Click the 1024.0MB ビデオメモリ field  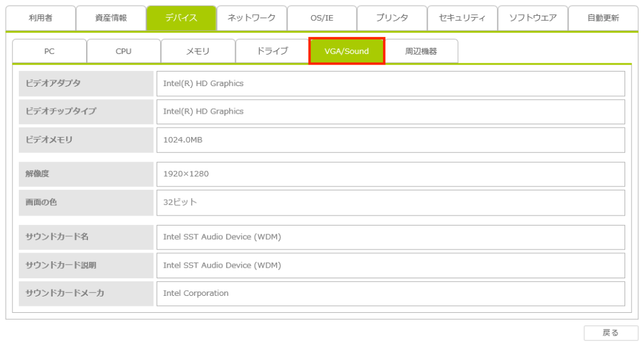(391, 140)
